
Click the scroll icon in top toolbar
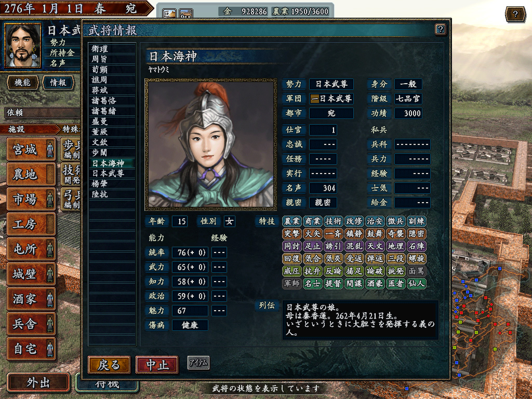tap(169, 14)
